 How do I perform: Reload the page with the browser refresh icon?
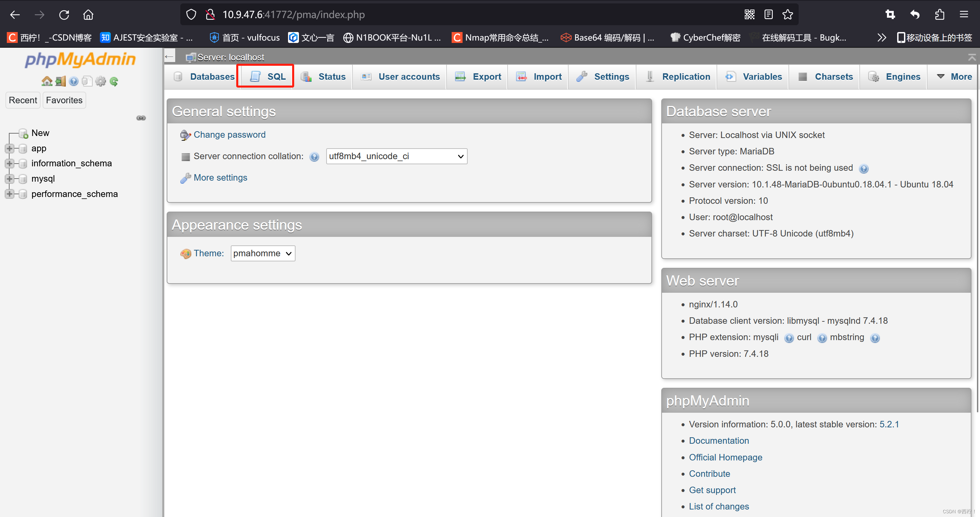click(64, 14)
